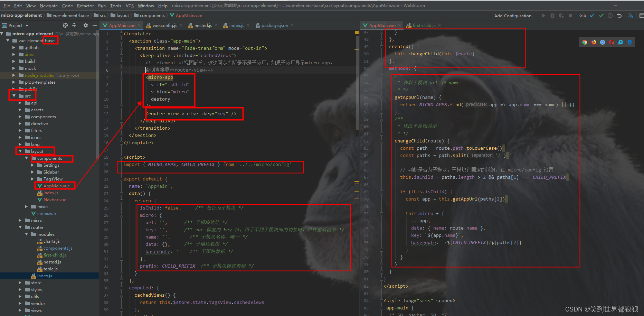The height and width of the screenshot is (316, 644).
Task: Open the Navigate menu
Action: [x=49, y=6]
